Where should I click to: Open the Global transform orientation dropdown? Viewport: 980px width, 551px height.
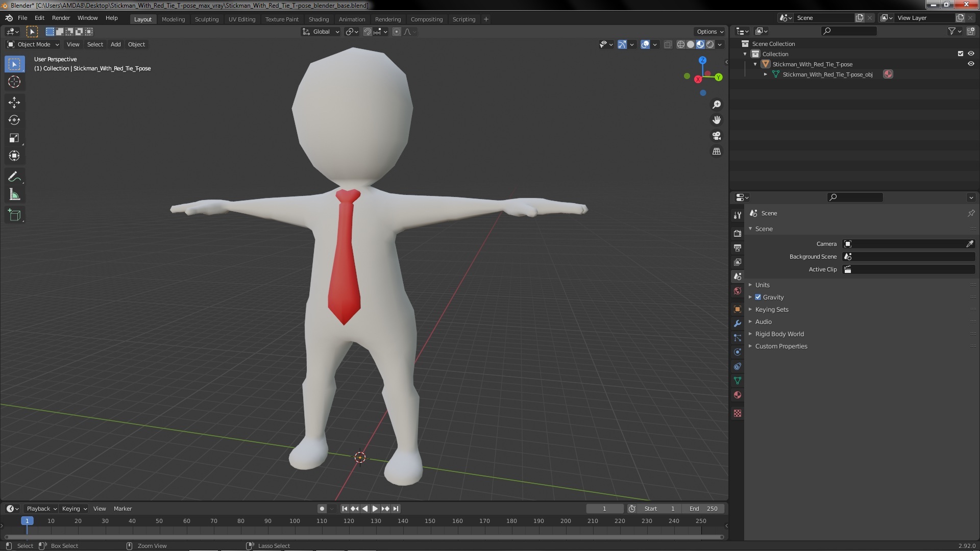click(x=321, y=32)
